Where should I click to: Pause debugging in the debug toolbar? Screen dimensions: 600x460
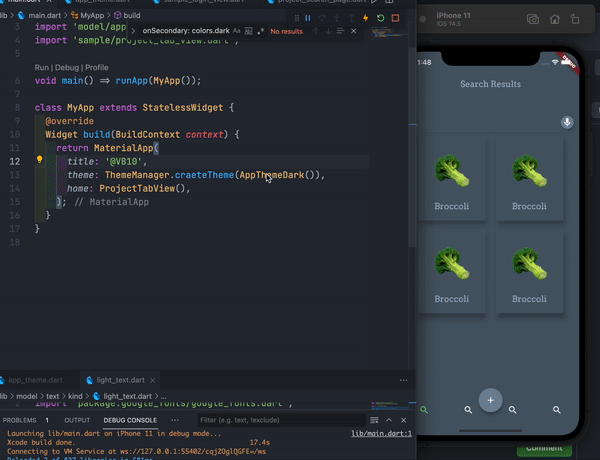tap(308, 18)
